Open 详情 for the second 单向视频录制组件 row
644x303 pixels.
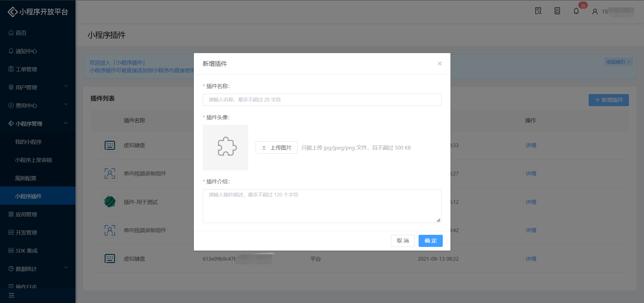(x=531, y=230)
